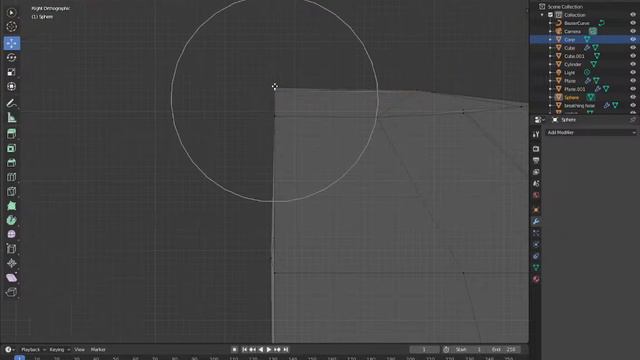Select the Knife tool

[11, 191]
